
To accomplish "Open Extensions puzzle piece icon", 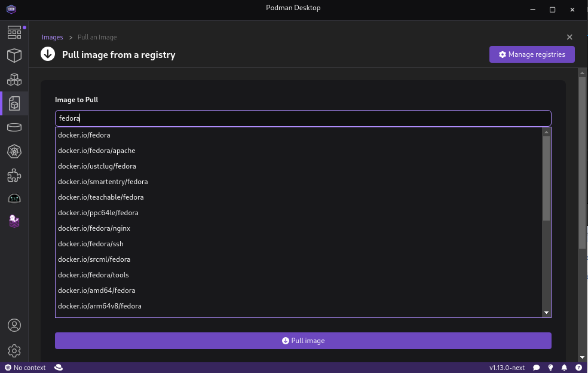I will click(14, 175).
